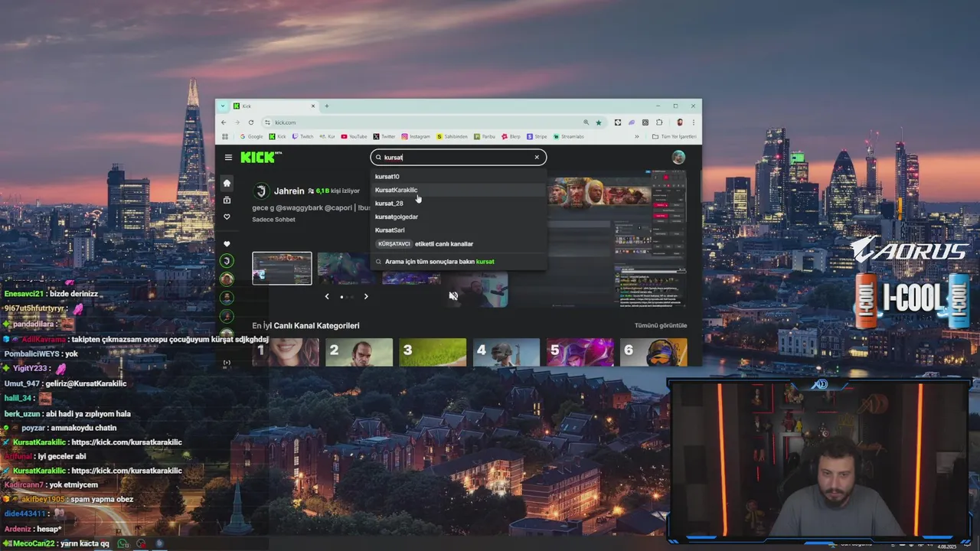Open the Chrome extensions puzzle icon
980x551 pixels.
point(659,122)
